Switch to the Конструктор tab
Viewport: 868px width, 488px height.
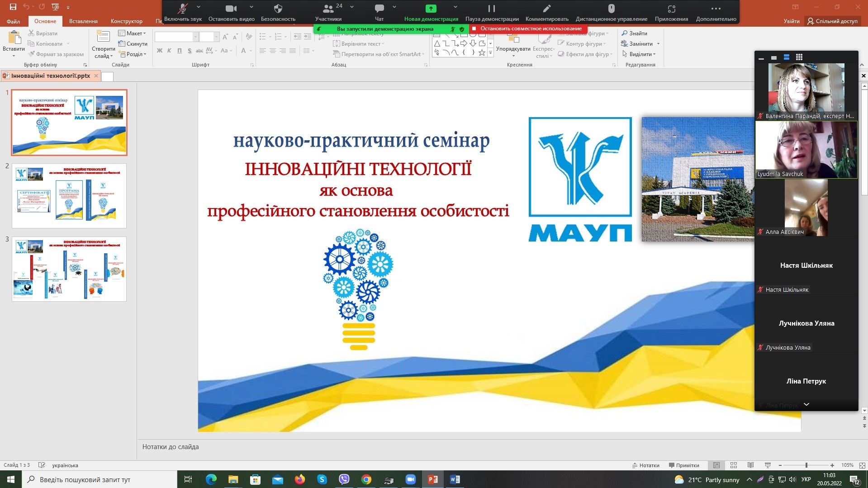126,21
